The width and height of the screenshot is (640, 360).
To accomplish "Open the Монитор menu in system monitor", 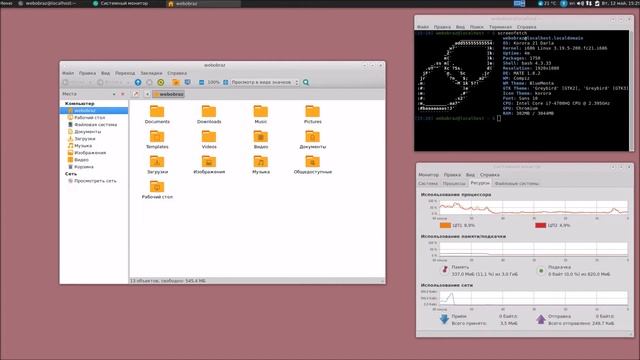I will [x=429, y=175].
